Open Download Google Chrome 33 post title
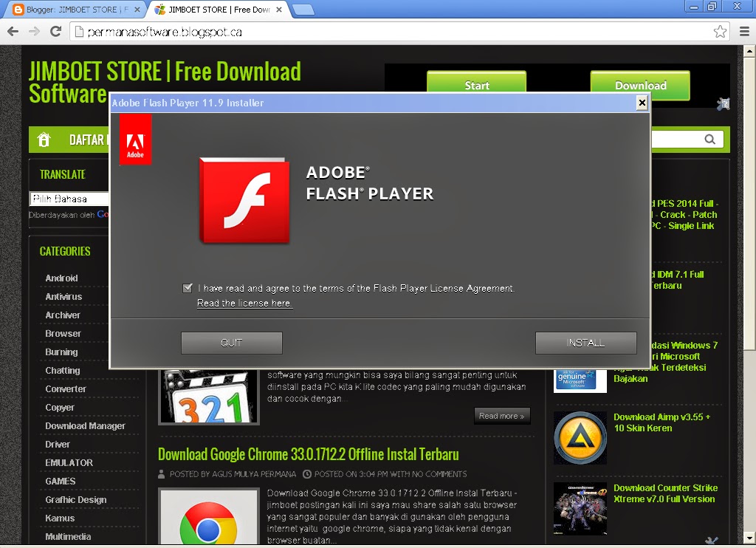This screenshot has height=548, width=756. (308, 454)
